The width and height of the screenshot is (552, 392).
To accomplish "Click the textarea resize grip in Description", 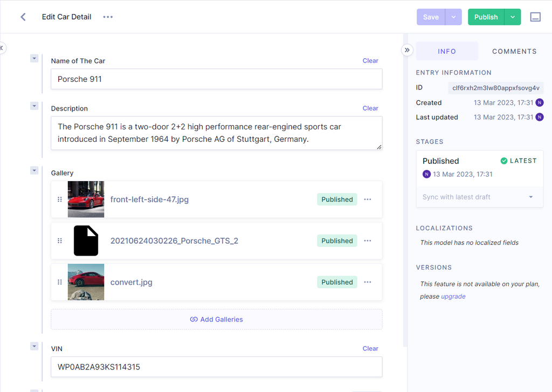I will click(x=379, y=147).
